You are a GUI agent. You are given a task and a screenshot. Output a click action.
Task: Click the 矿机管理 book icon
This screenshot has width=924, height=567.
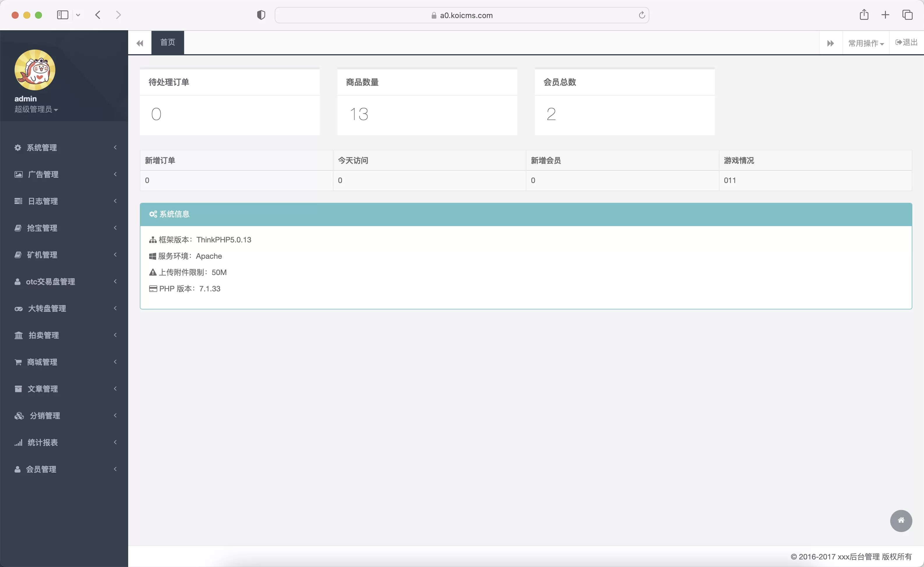18,255
